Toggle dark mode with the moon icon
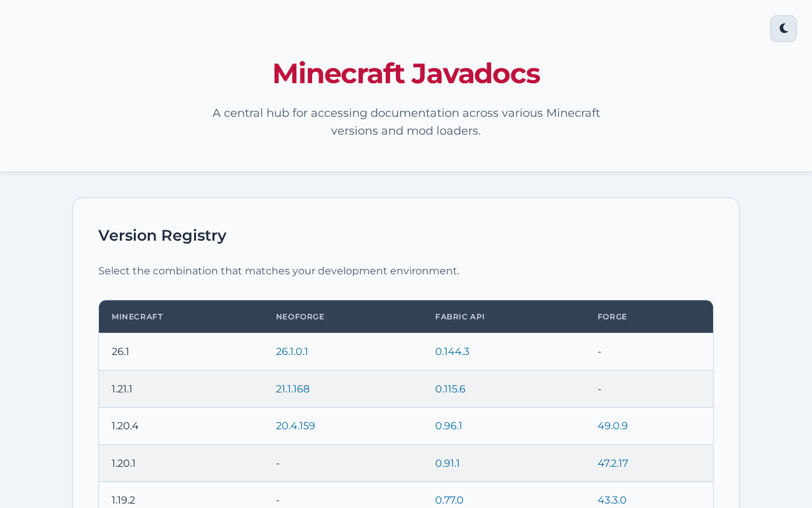This screenshot has height=508, width=812. [x=783, y=29]
